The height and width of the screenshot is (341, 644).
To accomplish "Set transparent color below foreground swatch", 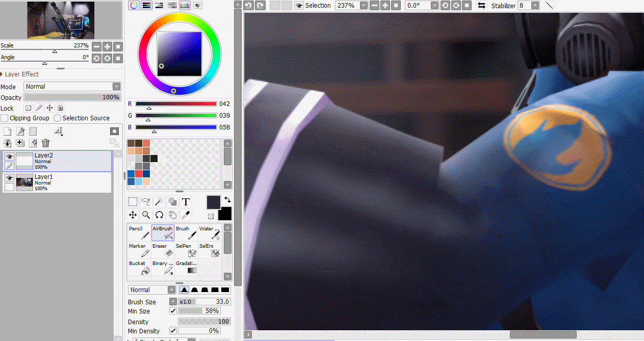I will click(x=211, y=216).
